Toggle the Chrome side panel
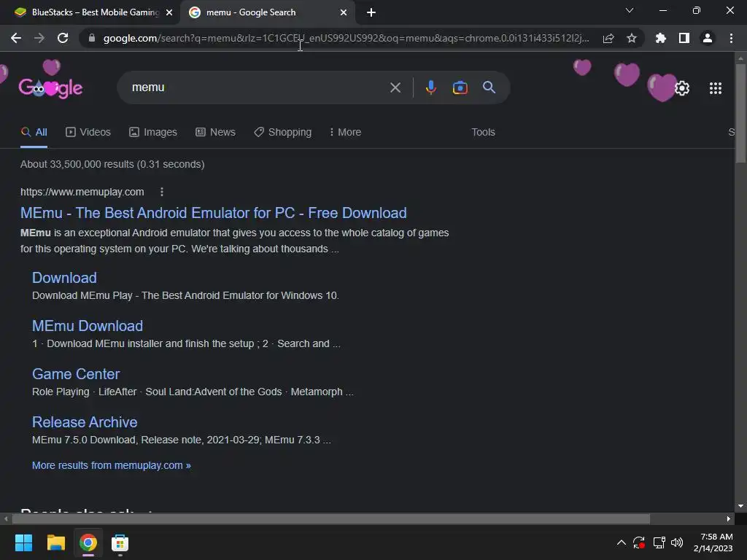747x560 pixels. coord(684,38)
